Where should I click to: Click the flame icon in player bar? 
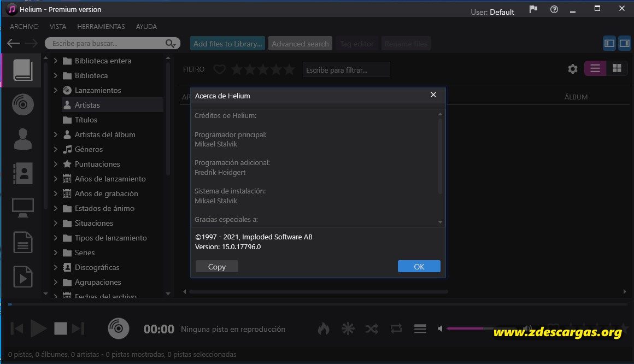[x=324, y=328]
